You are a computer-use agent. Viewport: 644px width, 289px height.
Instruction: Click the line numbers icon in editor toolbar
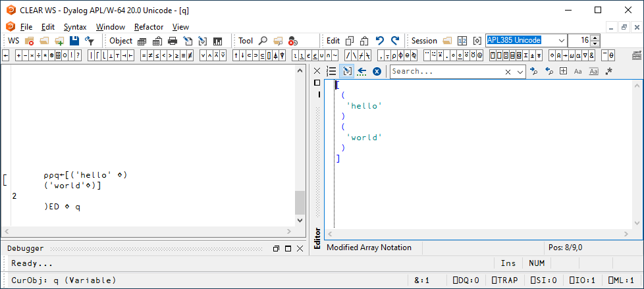coord(332,71)
